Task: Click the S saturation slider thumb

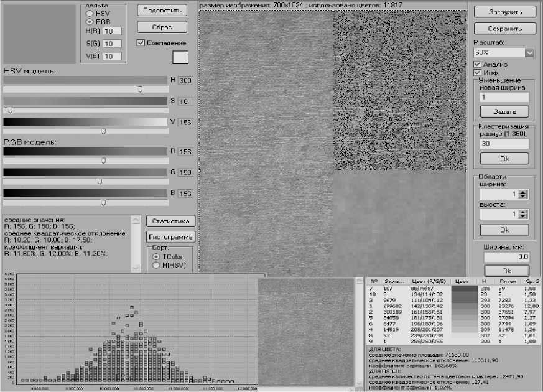Action: [10, 111]
